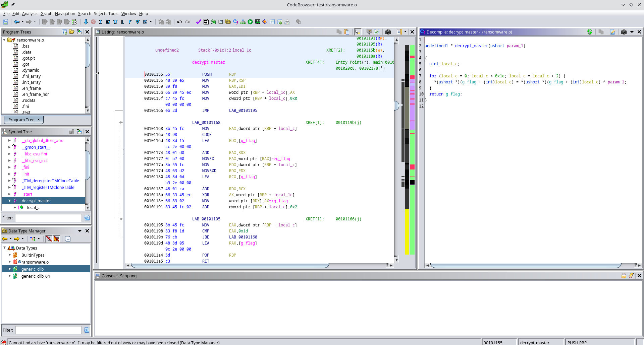Click the green Run script play button
The height and width of the screenshot is (345, 644).
pos(250,22)
